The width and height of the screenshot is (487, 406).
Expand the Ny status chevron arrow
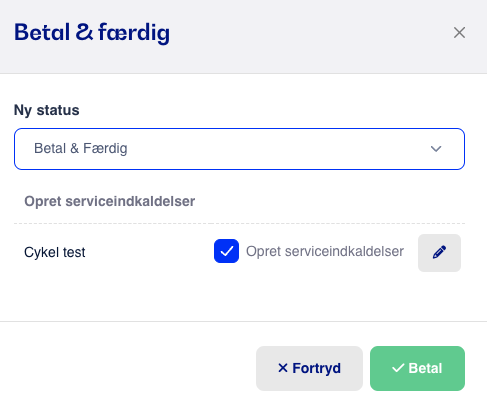click(x=436, y=149)
